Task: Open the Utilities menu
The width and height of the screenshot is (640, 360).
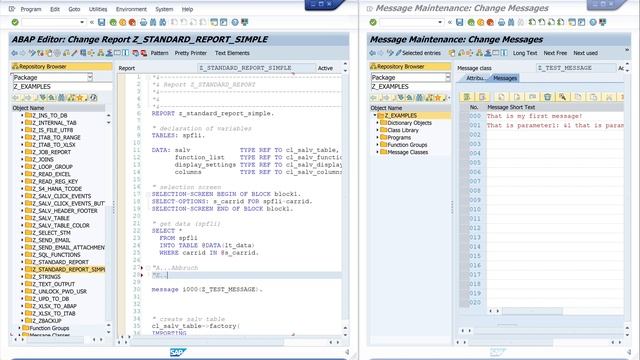Action: [98, 9]
